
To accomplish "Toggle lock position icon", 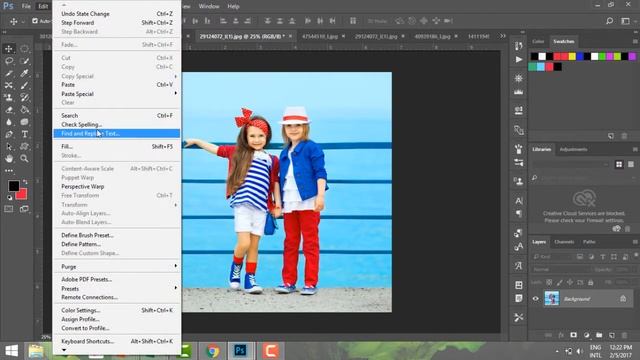I will coord(570,282).
